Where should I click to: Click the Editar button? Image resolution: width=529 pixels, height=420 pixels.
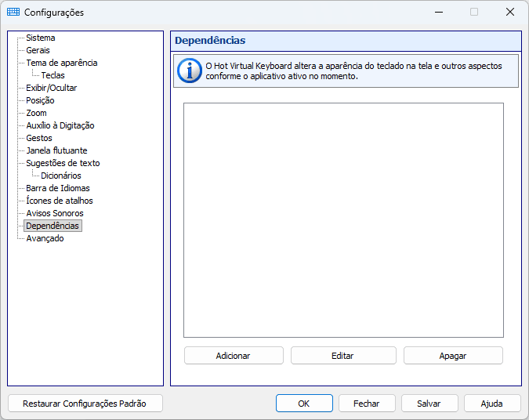click(343, 356)
